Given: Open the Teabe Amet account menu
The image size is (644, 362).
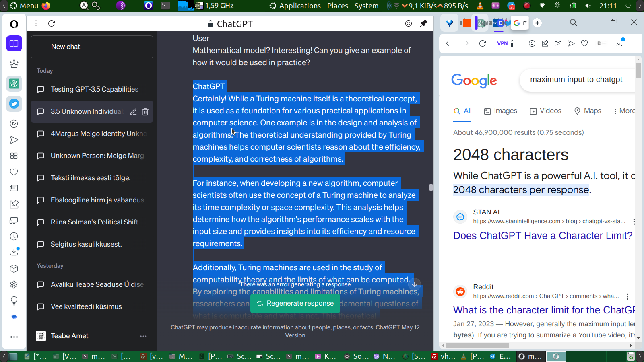Looking at the screenshot, I should pos(92,336).
